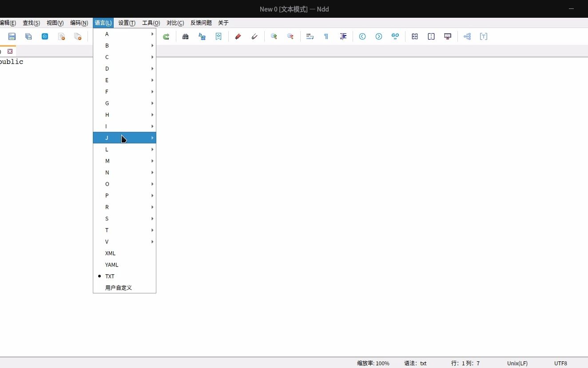Click the undo green arrow icon
Image resolution: width=588 pixels, height=368 pixels.
[166, 36]
